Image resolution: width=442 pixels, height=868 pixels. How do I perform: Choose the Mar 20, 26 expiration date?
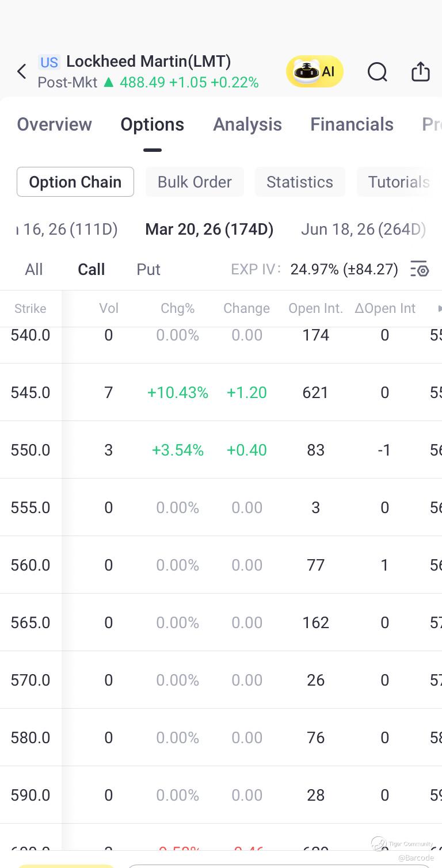point(209,229)
